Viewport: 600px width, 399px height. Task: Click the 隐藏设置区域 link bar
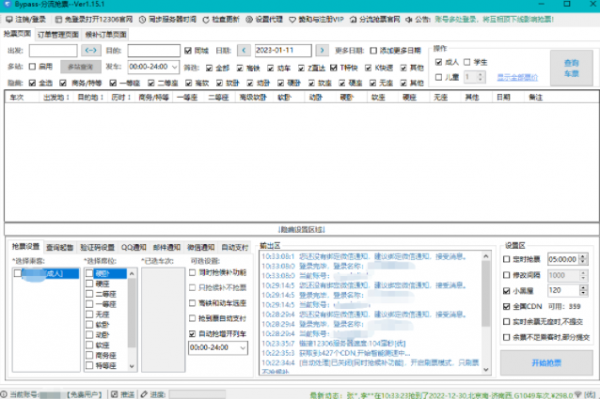click(302, 229)
